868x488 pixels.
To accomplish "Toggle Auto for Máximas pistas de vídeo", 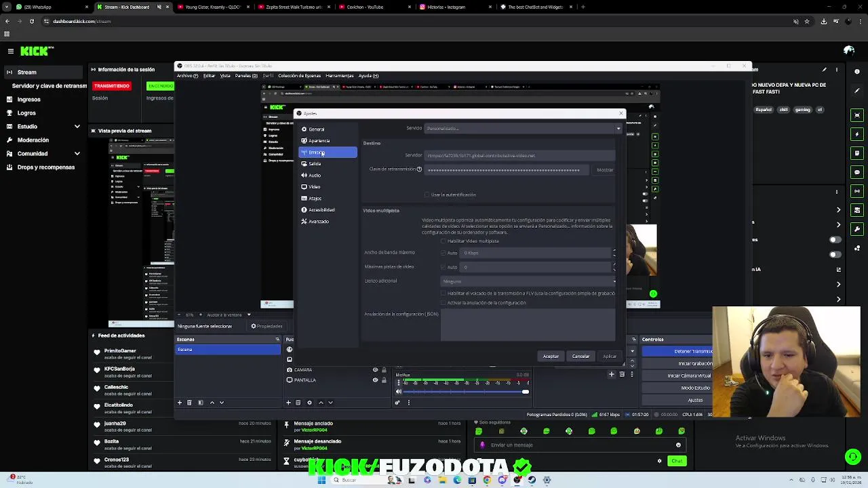I will pos(443,267).
